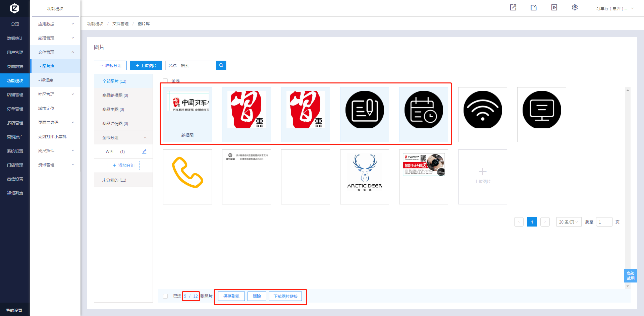The width and height of the screenshot is (644, 316).
Task: Toggle the 全选 select-all checkbox
Action: click(165, 80)
